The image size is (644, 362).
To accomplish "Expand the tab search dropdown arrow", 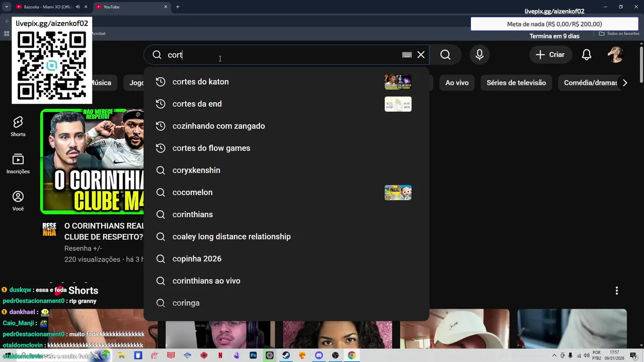I will point(7,7).
